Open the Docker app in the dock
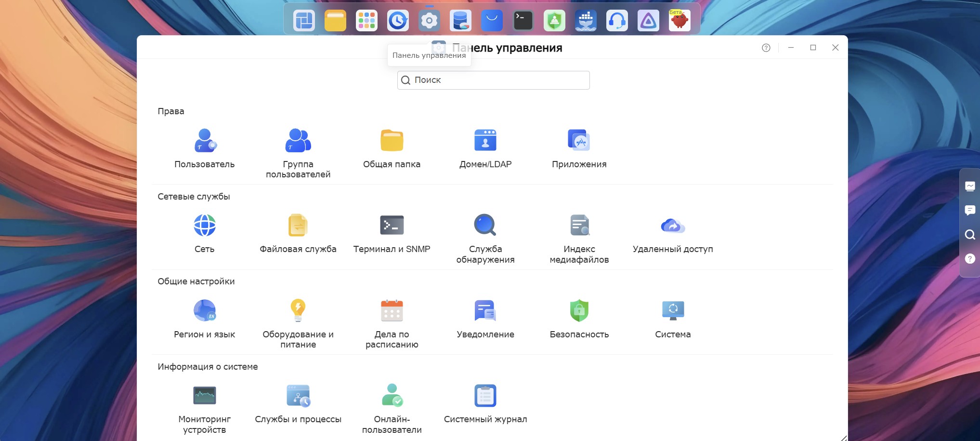The height and width of the screenshot is (441, 980). (586, 21)
